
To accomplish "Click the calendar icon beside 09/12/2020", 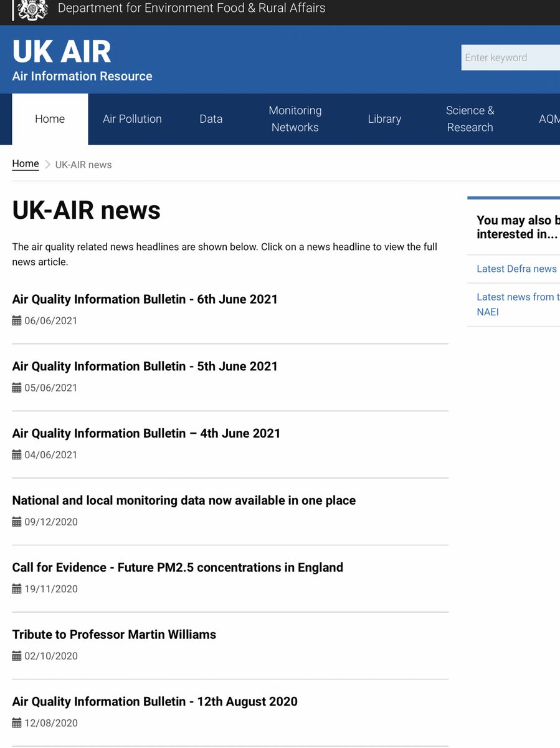I will [x=17, y=522].
